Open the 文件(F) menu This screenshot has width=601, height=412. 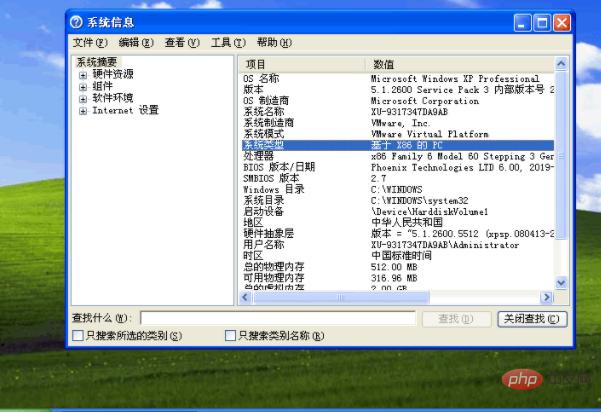pos(90,43)
